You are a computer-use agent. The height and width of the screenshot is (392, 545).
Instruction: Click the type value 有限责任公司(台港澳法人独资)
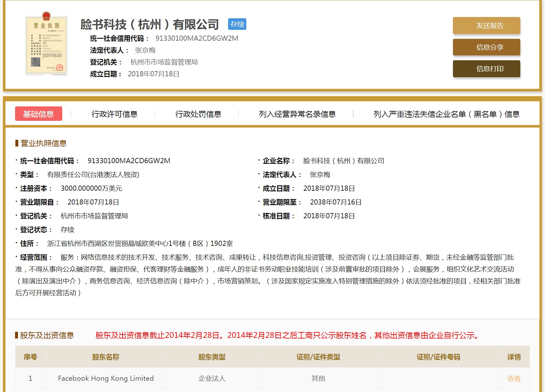click(93, 175)
